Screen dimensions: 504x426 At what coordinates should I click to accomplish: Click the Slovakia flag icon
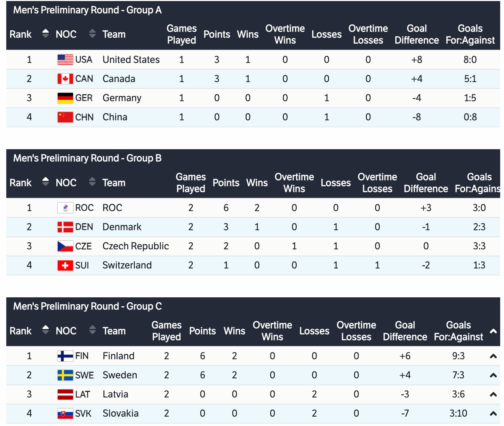click(65, 413)
